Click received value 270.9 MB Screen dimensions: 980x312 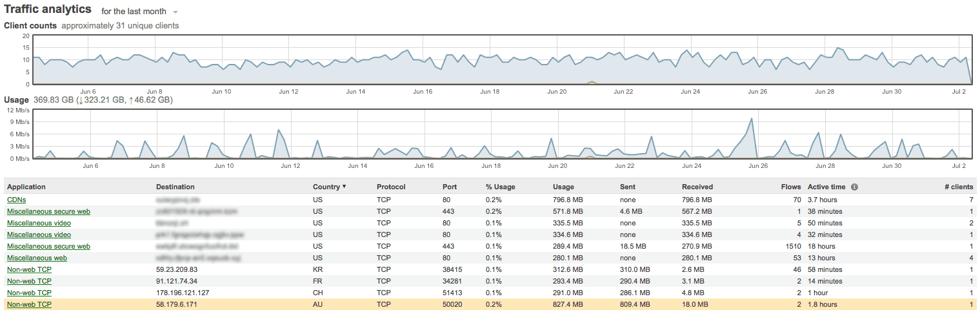coord(697,246)
